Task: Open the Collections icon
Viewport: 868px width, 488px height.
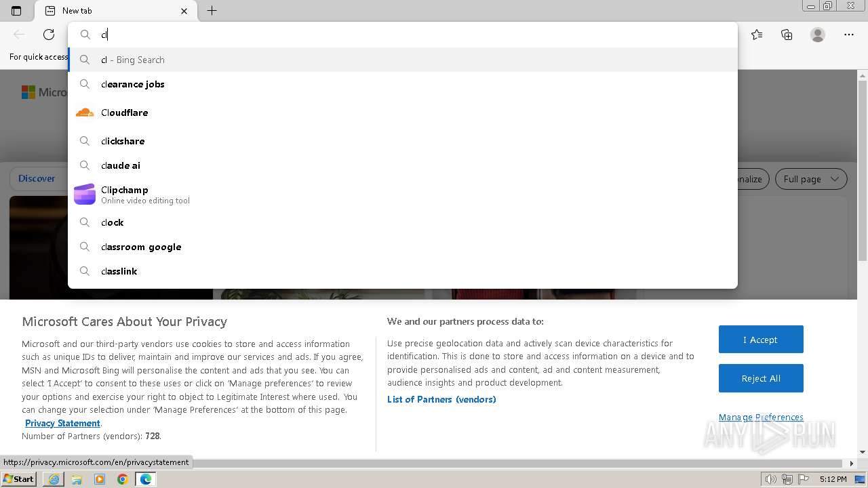Action: coord(787,35)
